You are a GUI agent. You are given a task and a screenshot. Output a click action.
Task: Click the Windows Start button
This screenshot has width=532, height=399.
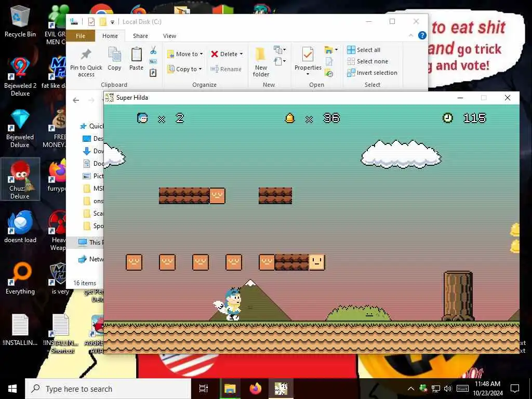(x=12, y=389)
